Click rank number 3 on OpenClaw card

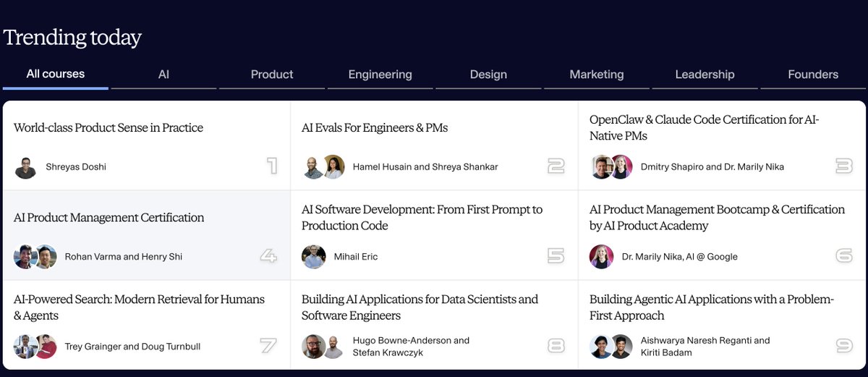843,166
